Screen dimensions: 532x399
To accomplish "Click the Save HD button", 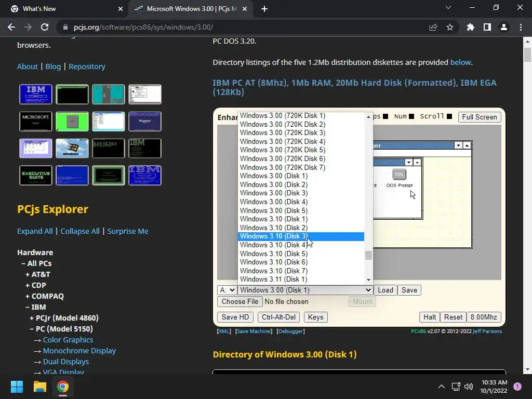I will tap(235, 317).
